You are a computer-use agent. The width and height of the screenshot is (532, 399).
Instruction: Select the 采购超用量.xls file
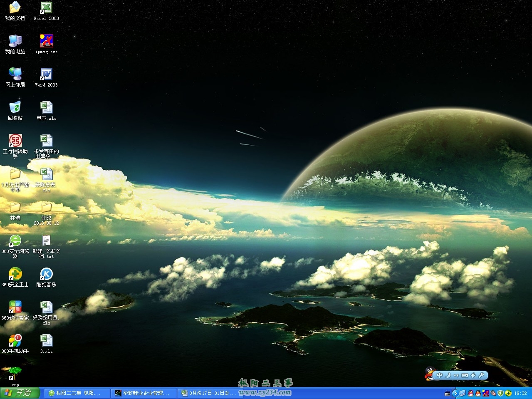pyautogui.click(x=46, y=313)
